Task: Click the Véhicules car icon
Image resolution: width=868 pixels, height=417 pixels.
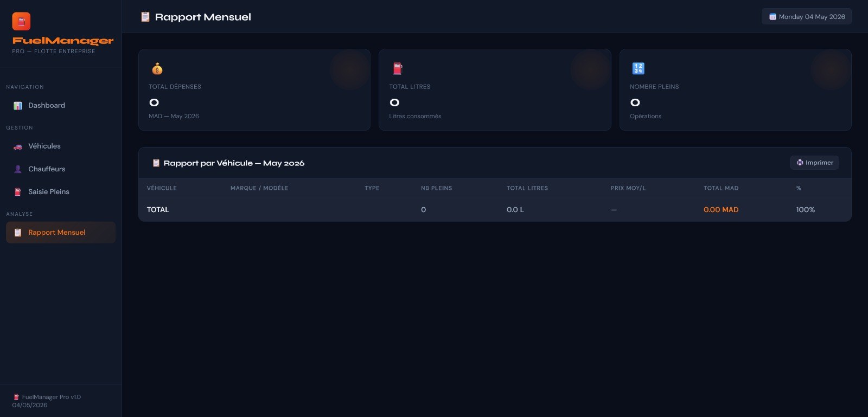Action: [x=18, y=146]
